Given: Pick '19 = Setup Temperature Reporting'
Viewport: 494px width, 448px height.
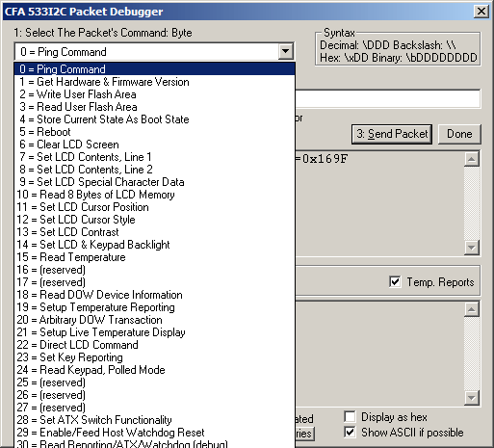Looking at the screenshot, I should (x=154, y=307).
